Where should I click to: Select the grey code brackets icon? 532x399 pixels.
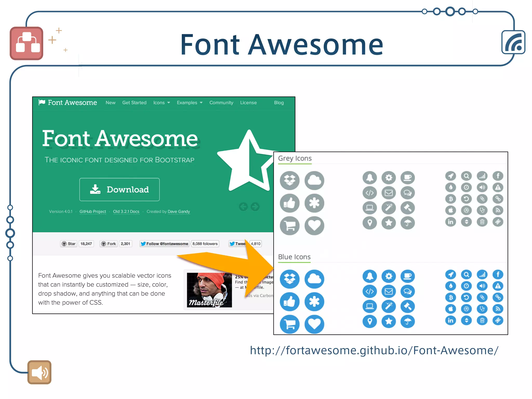point(370,193)
